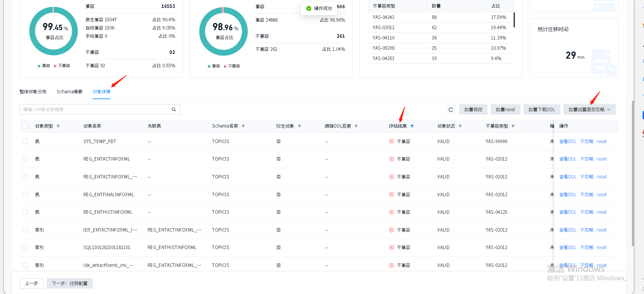The image size is (644, 294).
Task: Select all rows with header checkbox
Action: click(x=25, y=126)
